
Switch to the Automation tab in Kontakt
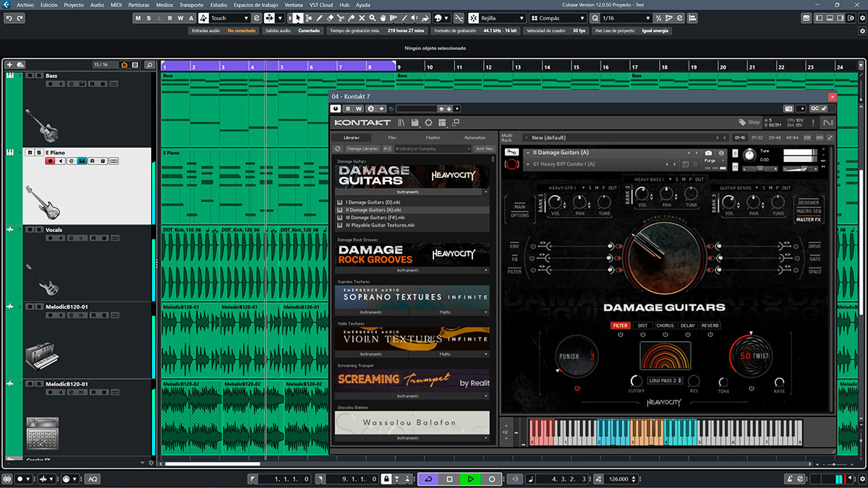pyautogui.click(x=475, y=137)
